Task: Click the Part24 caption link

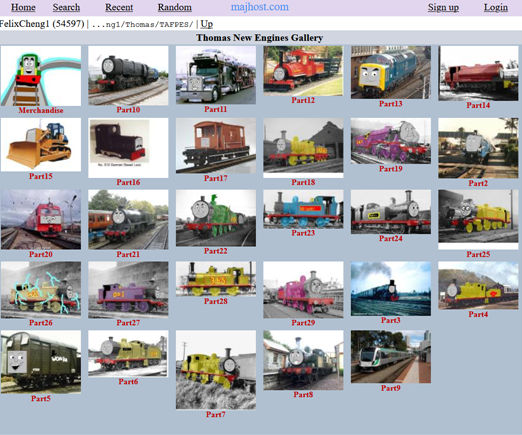Action: [391, 238]
